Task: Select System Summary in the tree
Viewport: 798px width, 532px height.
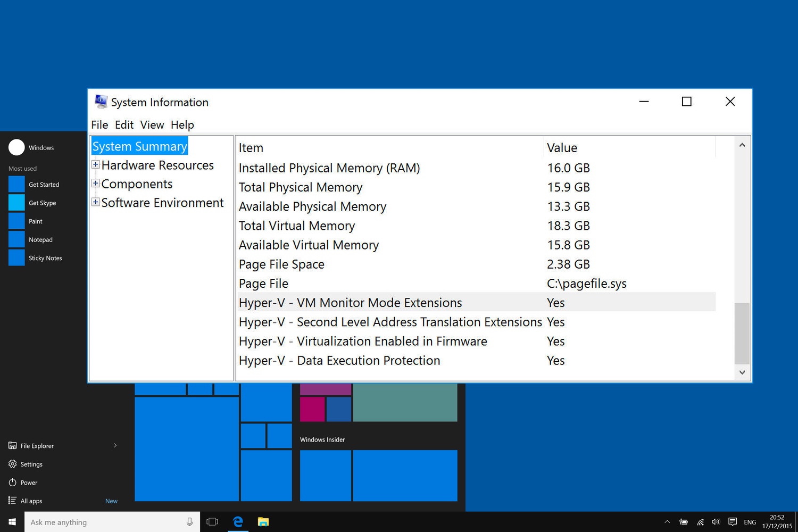Action: pos(140,146)
